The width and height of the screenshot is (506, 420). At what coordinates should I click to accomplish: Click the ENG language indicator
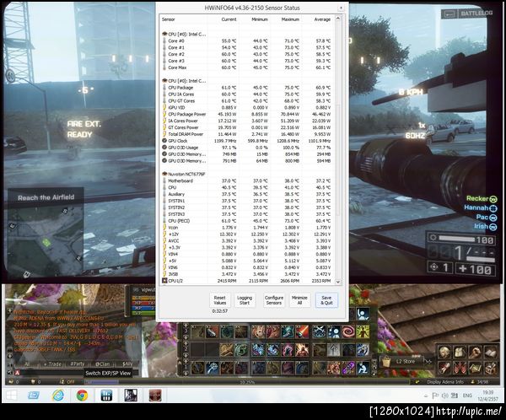(x=467, y=396)
